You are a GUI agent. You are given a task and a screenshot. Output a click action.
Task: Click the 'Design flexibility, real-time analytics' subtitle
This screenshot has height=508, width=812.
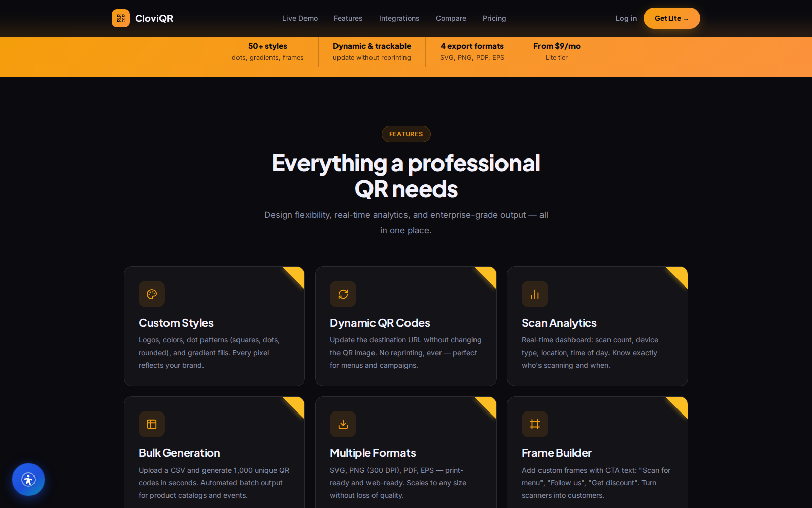(x=406, y=223)
